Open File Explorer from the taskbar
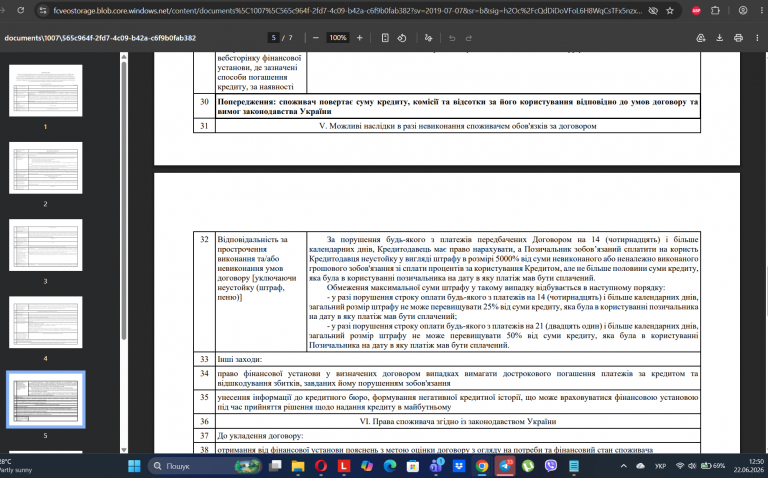This screenshot has width=768, height=478. point(298,466)
